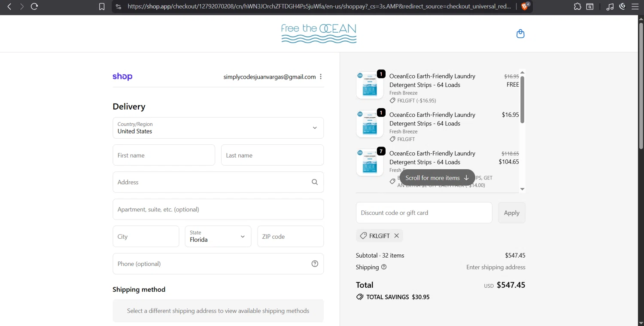The image size is (644, 326).
Task: Click the City field
Action: pyautogui.click(x=146, y=236)
